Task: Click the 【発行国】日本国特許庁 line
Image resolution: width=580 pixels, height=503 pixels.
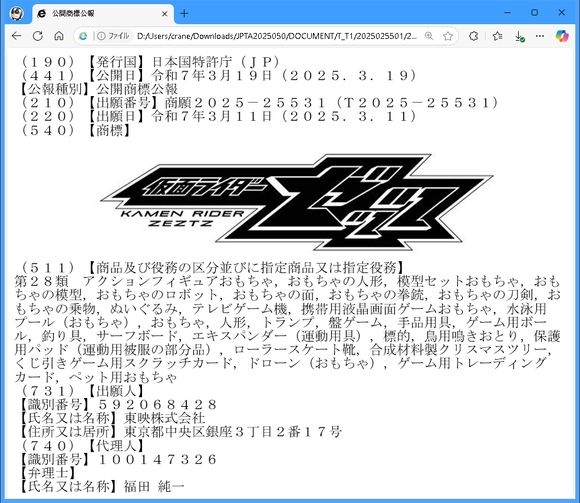Action: coord(150,62)
